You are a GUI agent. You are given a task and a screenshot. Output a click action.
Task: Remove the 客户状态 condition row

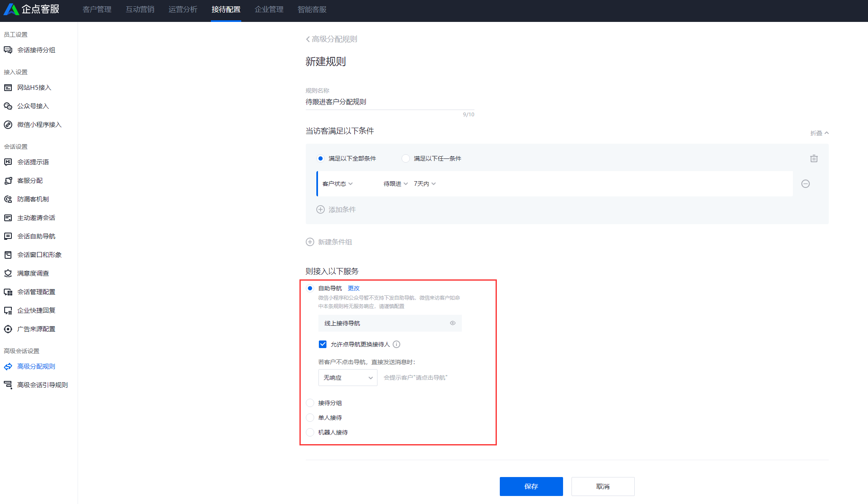(806, 184)
